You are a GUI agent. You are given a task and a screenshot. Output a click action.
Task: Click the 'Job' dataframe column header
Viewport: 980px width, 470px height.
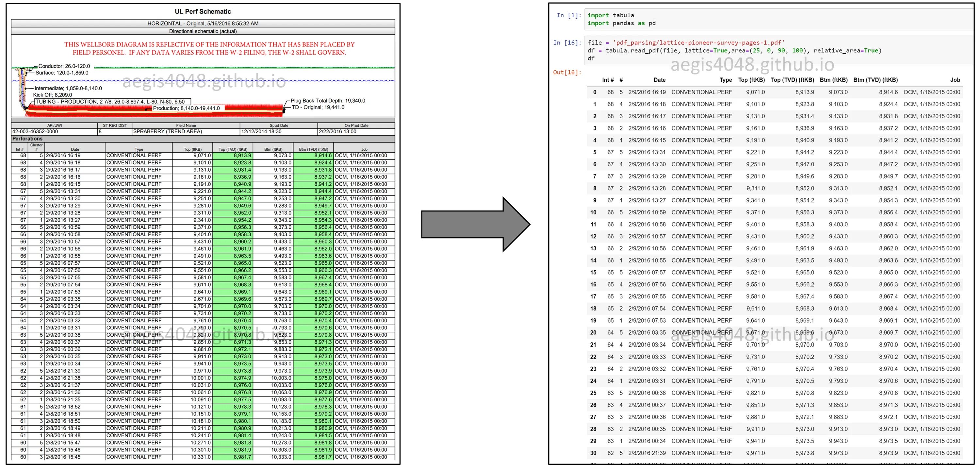[955, 80]
